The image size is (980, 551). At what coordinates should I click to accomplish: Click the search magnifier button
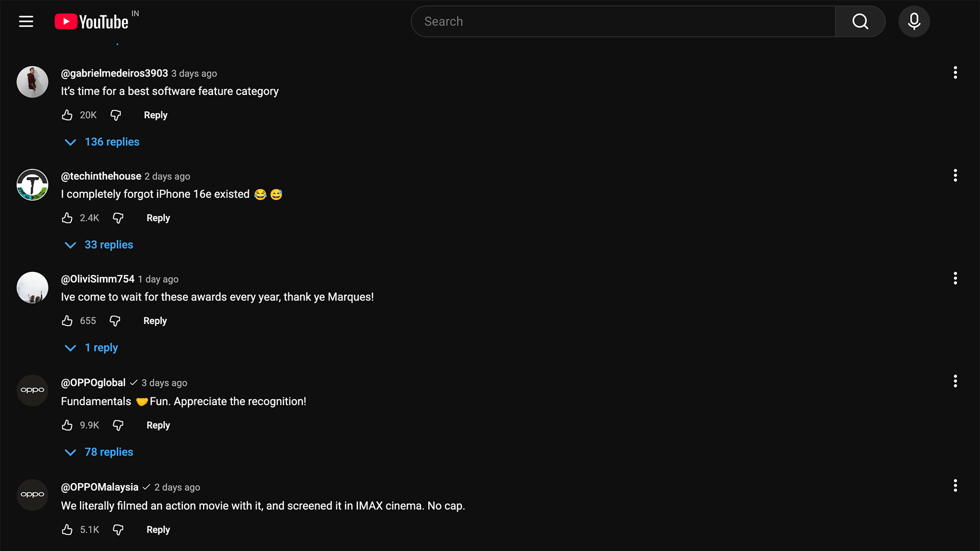click(x=860, y=21)
